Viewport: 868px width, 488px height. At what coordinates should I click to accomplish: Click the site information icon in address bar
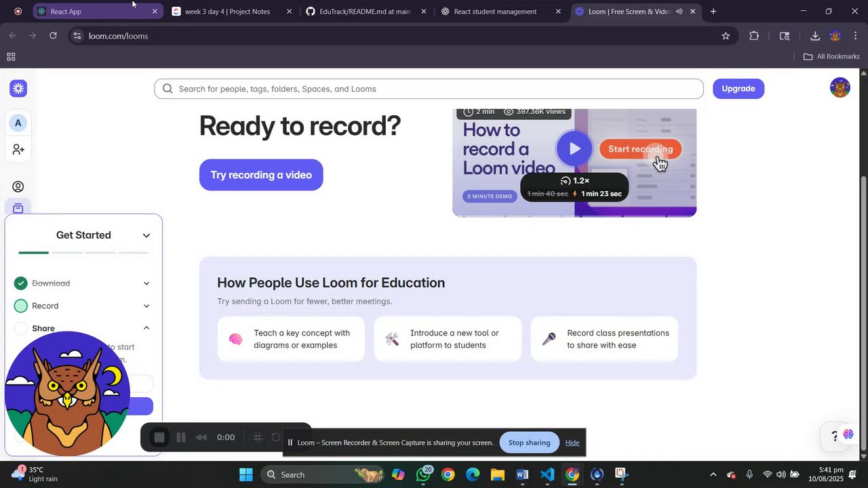[77, 36]
